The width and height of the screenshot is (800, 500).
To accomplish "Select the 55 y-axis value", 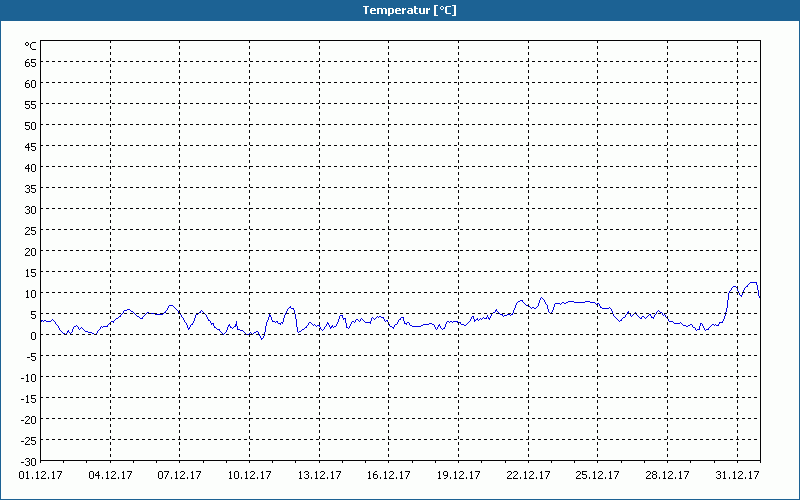I will pos(31,105).
